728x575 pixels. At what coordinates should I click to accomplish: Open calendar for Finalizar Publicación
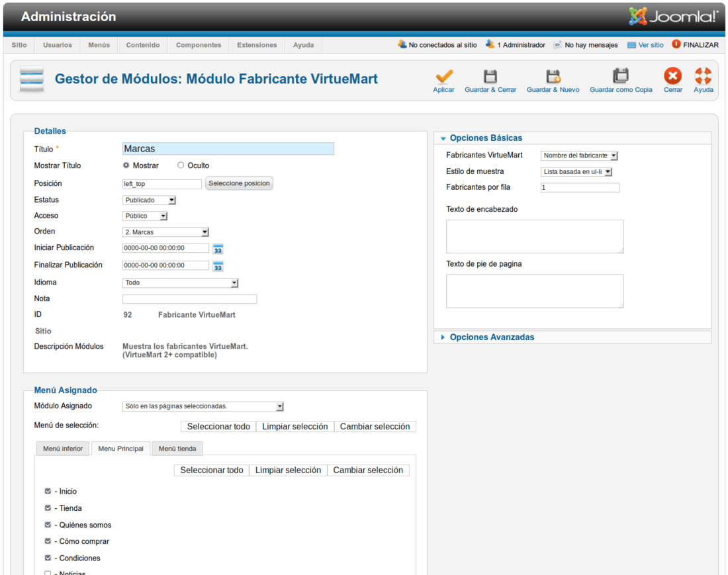(218, 266)
